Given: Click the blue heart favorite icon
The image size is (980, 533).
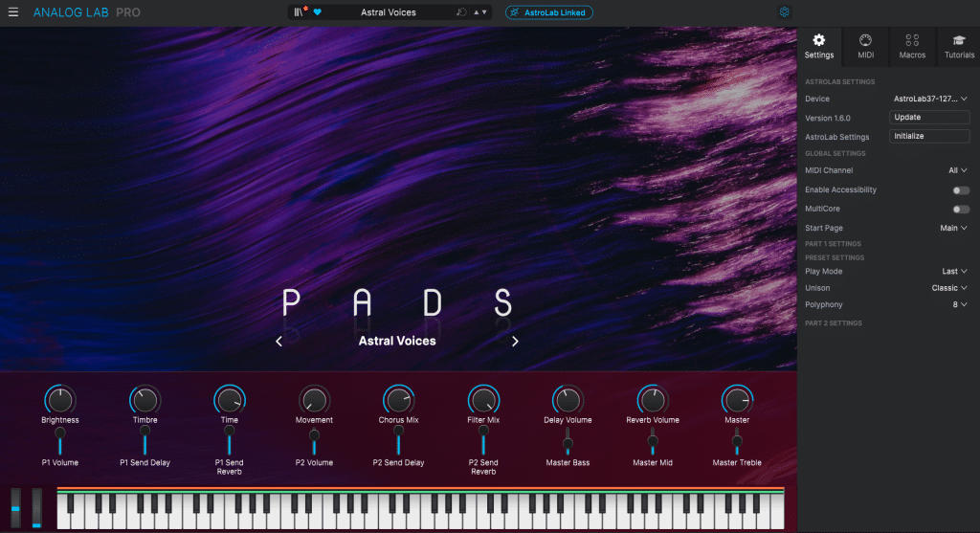Looking at the screenshot, I should click(318, 12).
